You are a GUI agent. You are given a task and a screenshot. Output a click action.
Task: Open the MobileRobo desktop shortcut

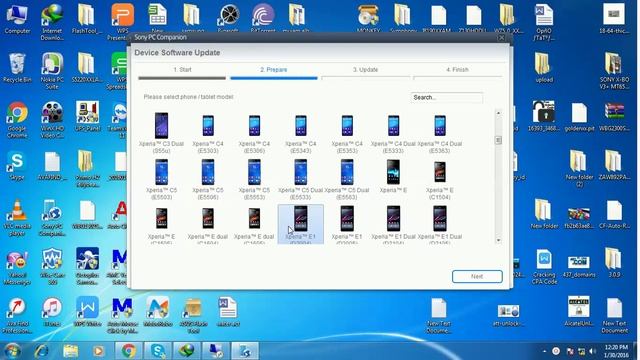tap(158, 312)
